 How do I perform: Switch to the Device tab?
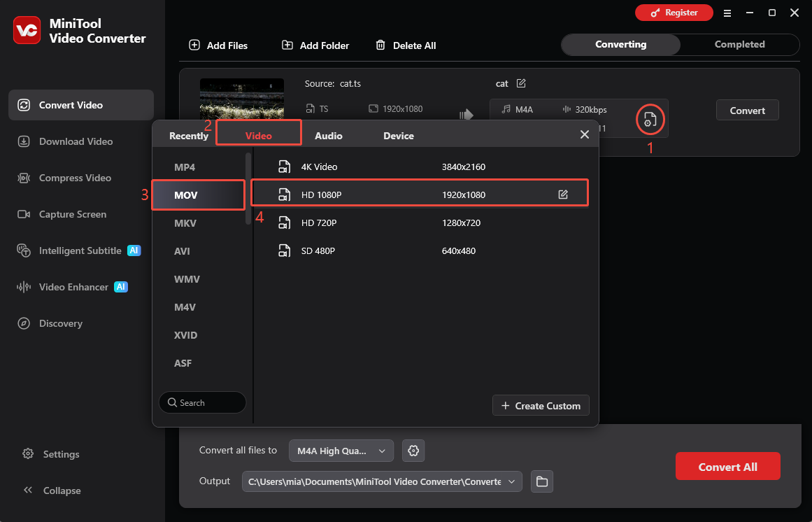pyautogui.click(x=398, y=136)
